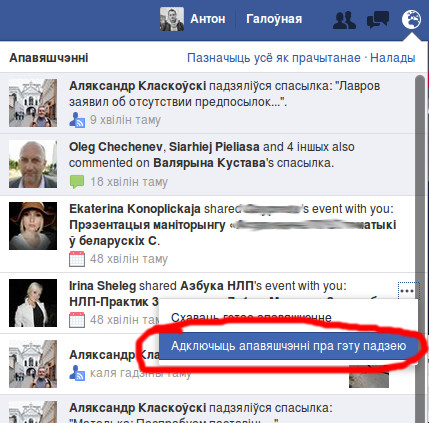Open the three-dots options on Irina Sheleg notification
This screenshot has width=429, height=423.
407,291
